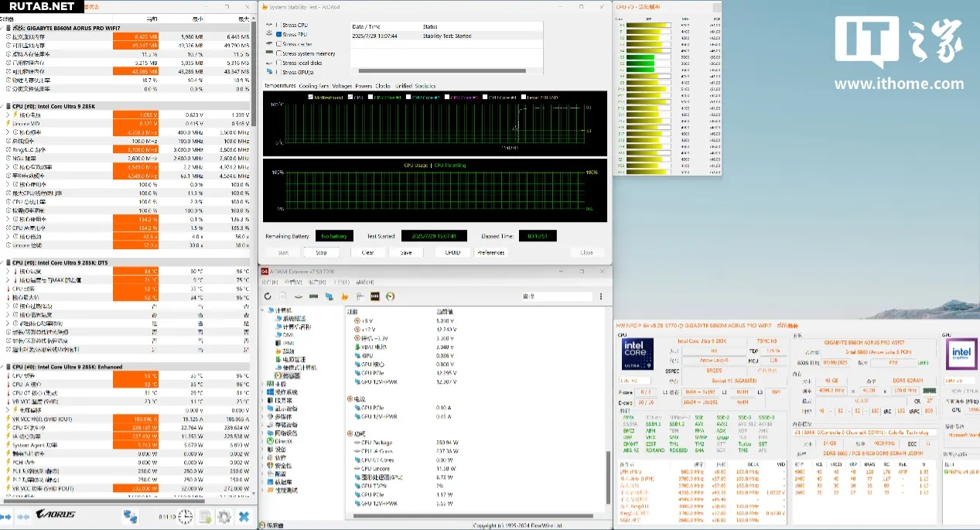Uncheck the Stress FPU checkbox
Image resolution: width=980 pixels, height=530 pixels.
[279, 34]
